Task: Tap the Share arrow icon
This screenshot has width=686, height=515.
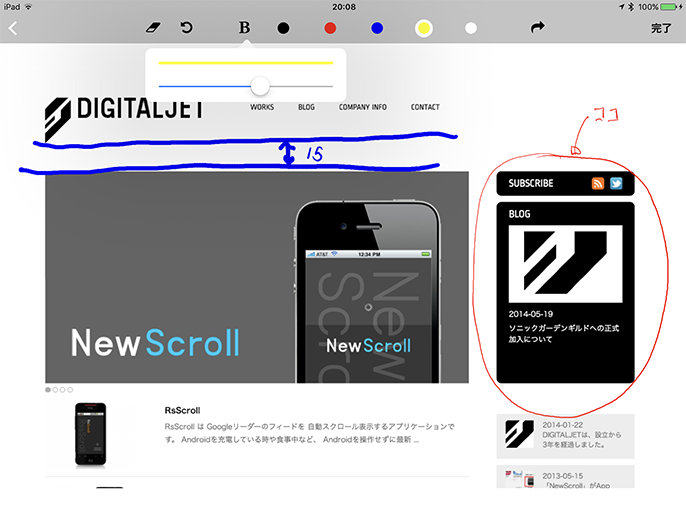Action: click(538, 28)
